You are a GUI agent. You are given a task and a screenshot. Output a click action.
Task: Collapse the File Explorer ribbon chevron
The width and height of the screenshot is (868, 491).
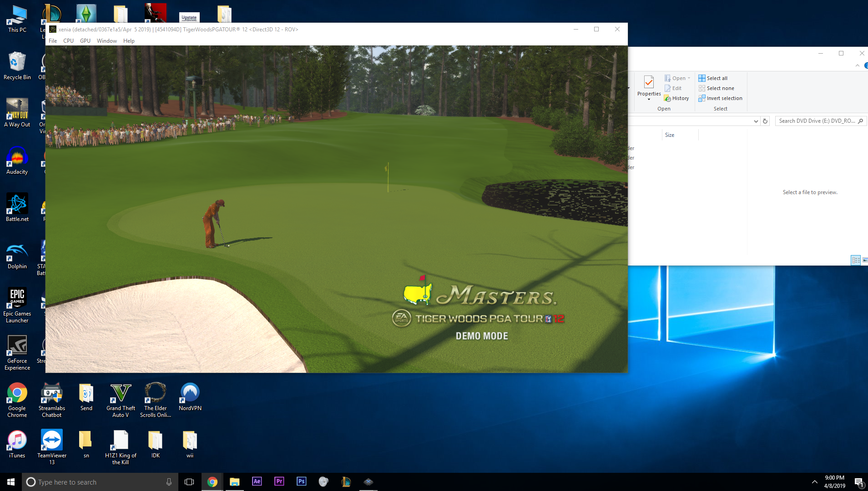pos(858,65)
